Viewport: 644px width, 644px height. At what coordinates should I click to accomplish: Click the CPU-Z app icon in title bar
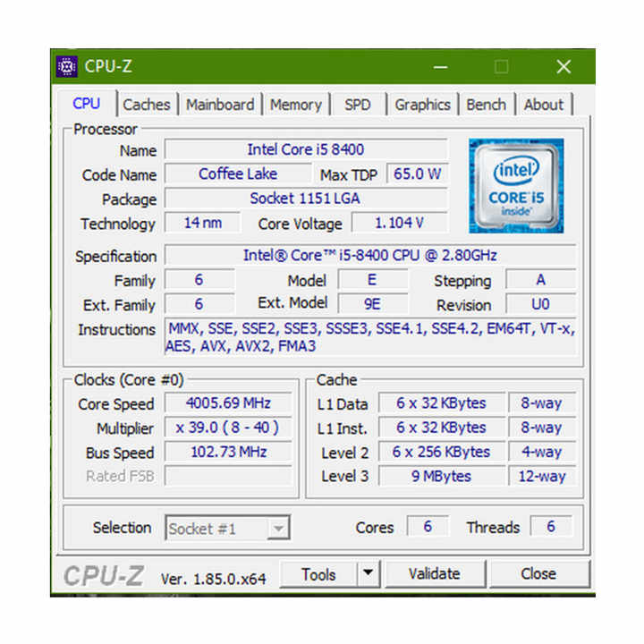pyautogui.click(x=67, y=66)
